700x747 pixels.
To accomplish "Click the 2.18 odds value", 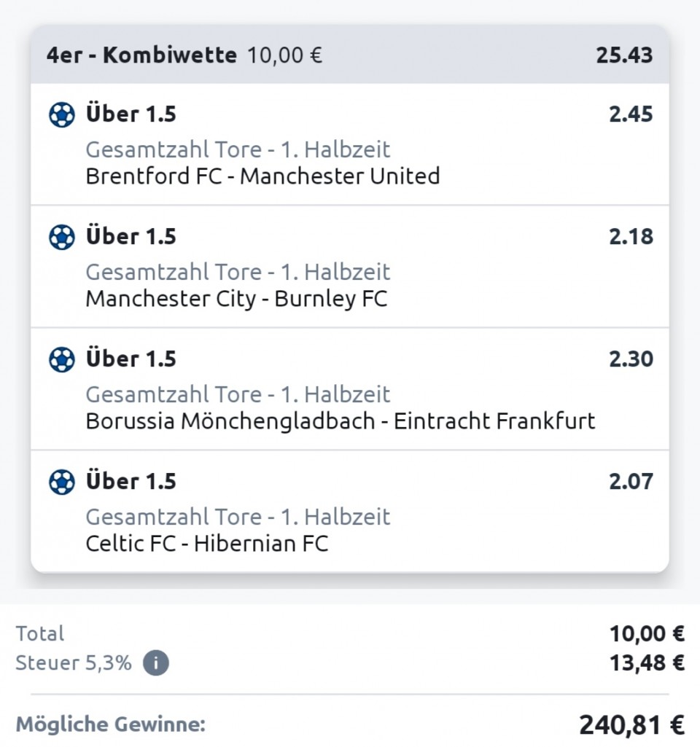I will pyautogui.click(x=631, y=237).
